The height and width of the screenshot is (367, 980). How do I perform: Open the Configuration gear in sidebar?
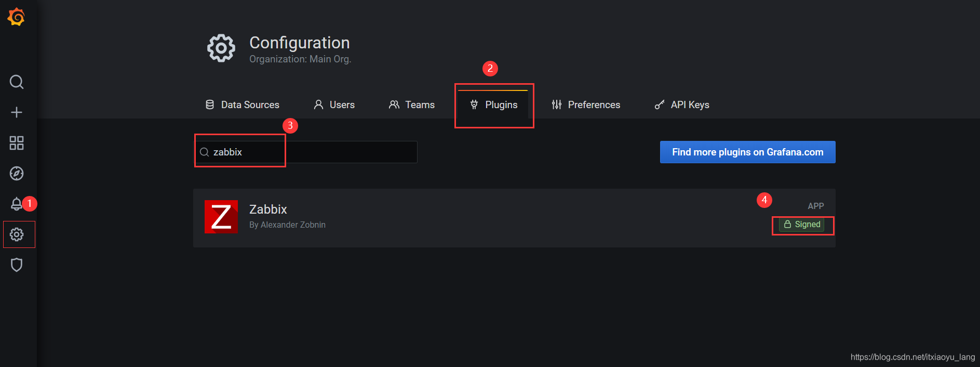pyautogui.click(x=17, y=234)
